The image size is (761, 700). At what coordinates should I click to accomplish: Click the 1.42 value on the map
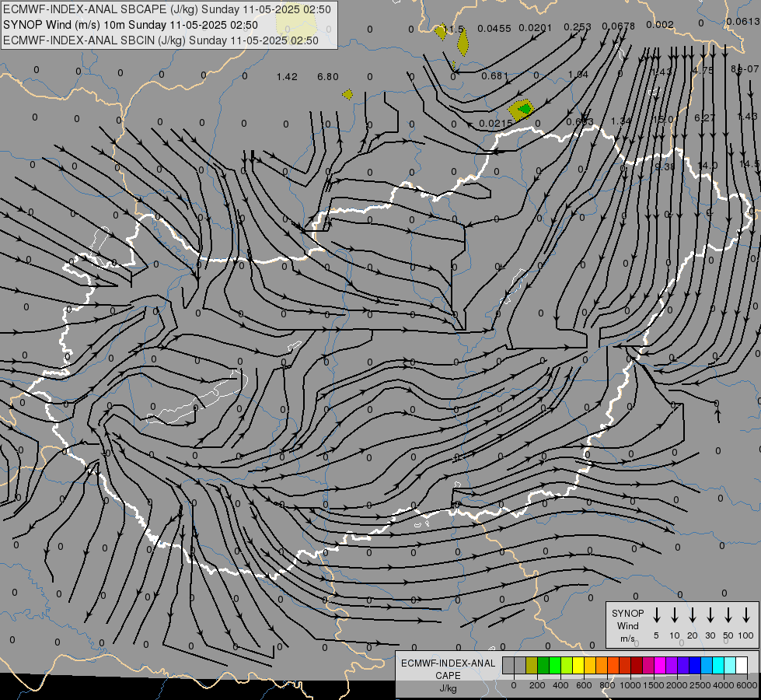coord(287,77)
